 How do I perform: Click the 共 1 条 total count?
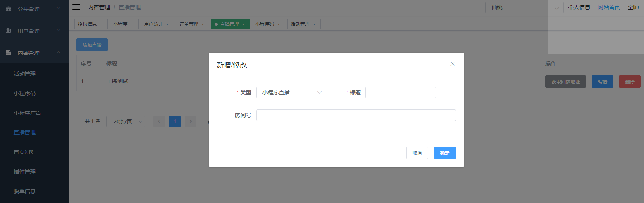pyautogui.click(x=92, y=121)
